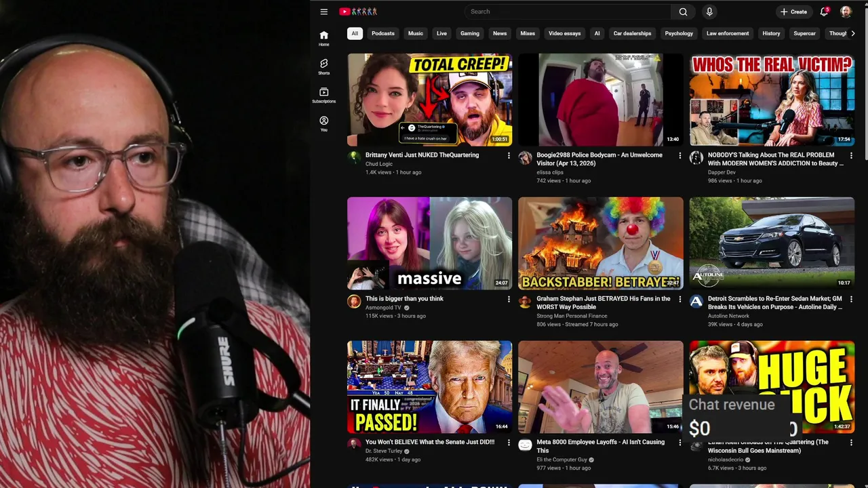The height and width of the screenshot is (488, 868).
Task: Open the notifications bell
Action: point(824,12)
